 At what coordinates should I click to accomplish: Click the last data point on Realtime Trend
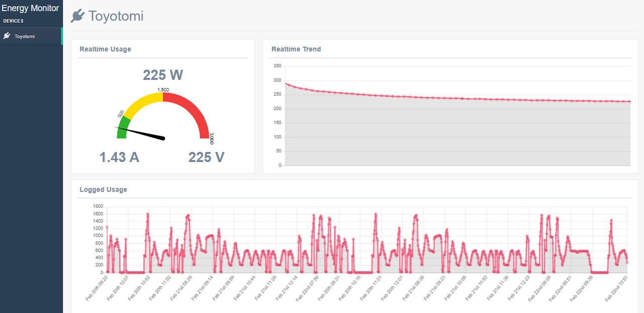630,102
